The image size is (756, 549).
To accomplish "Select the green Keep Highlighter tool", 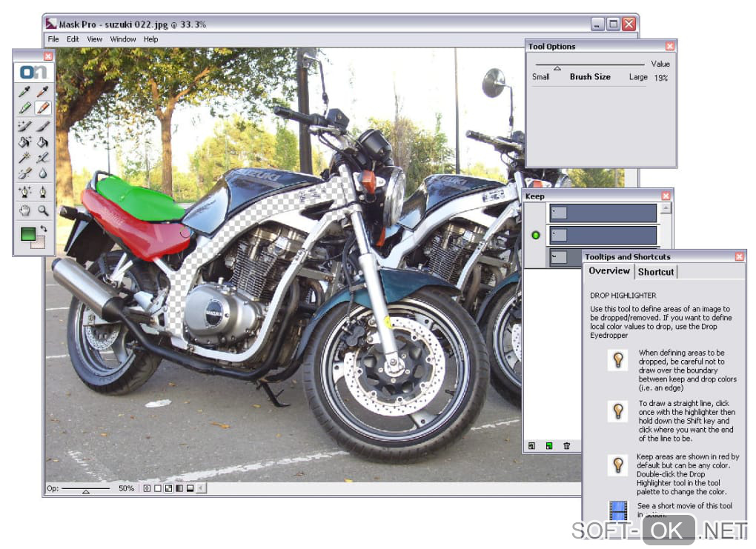I will pyautogui.click(x=24, y=107).
